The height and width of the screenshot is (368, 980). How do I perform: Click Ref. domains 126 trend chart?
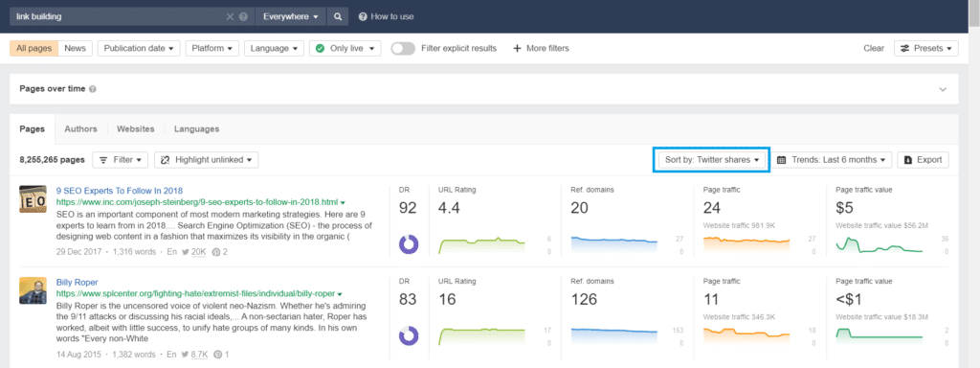click(x=614, y=337)
